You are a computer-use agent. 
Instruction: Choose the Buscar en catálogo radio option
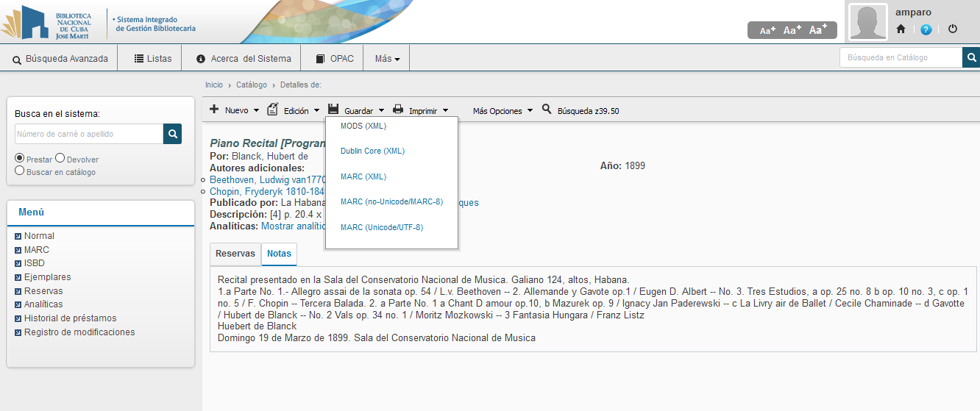pyautogui.click(x=20, y=171)
